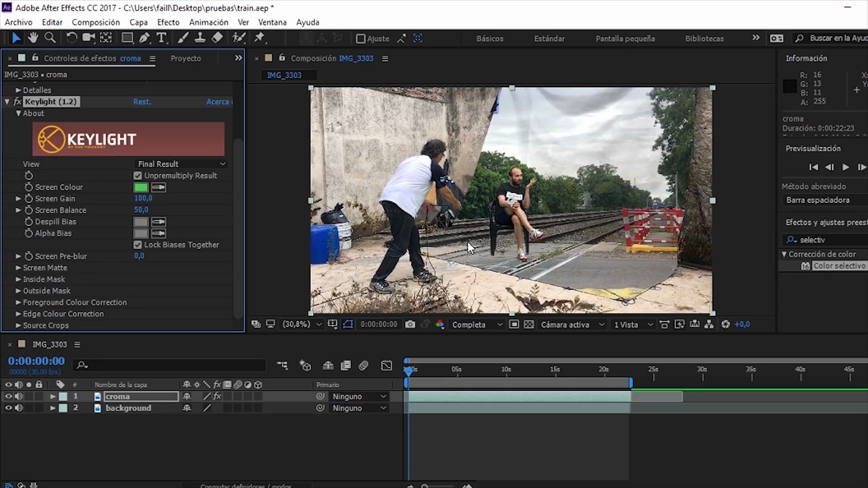Click the timeline playhead marker

[x=408, y=369]
